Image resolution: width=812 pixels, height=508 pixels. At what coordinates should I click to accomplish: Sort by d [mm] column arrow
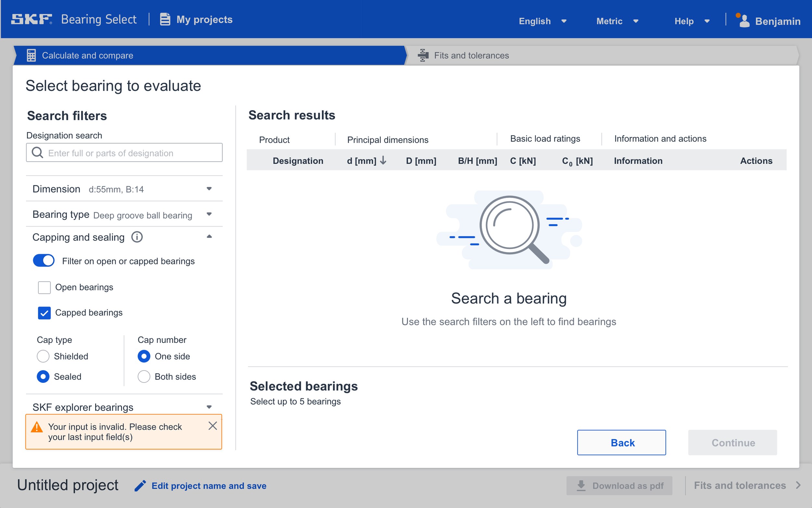[383, 161]
